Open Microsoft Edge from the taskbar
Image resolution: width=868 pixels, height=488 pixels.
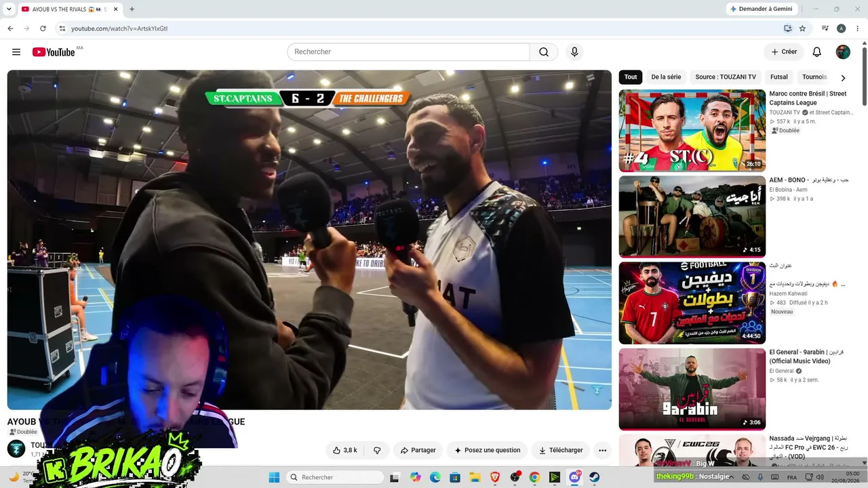click(435, 477)
